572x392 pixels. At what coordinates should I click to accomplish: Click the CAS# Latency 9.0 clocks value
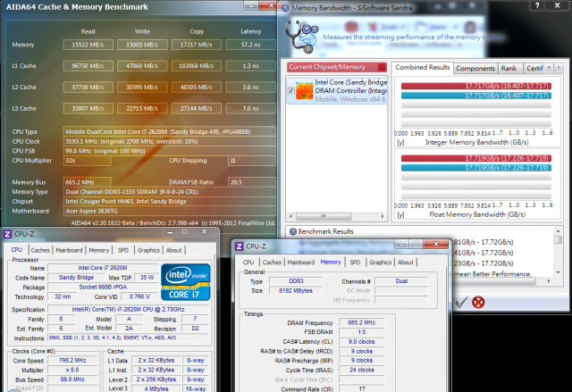pos(361,342)
